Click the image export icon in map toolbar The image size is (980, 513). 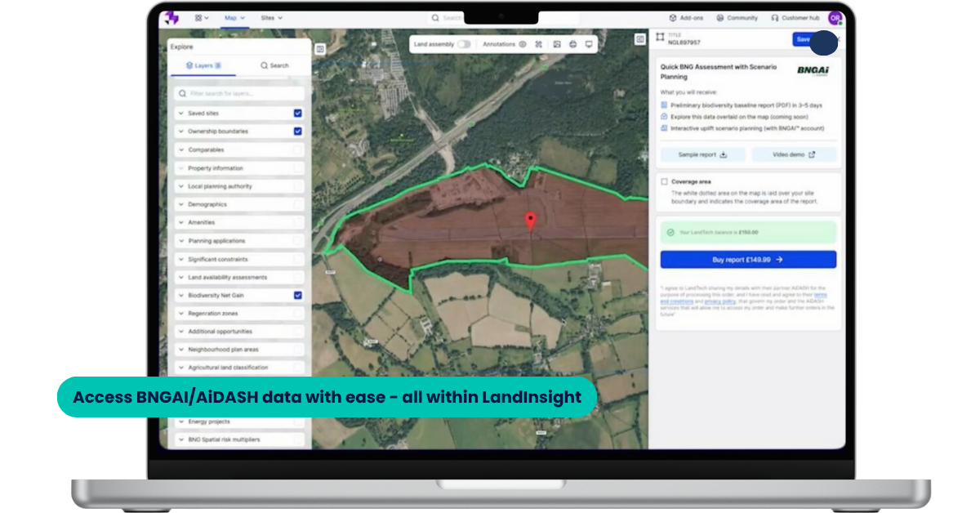(556, 44)
